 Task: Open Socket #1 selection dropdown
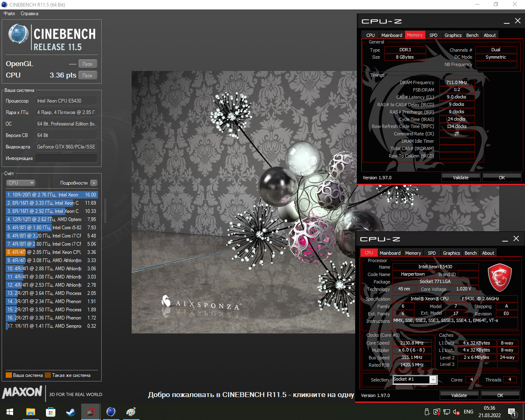415,380
